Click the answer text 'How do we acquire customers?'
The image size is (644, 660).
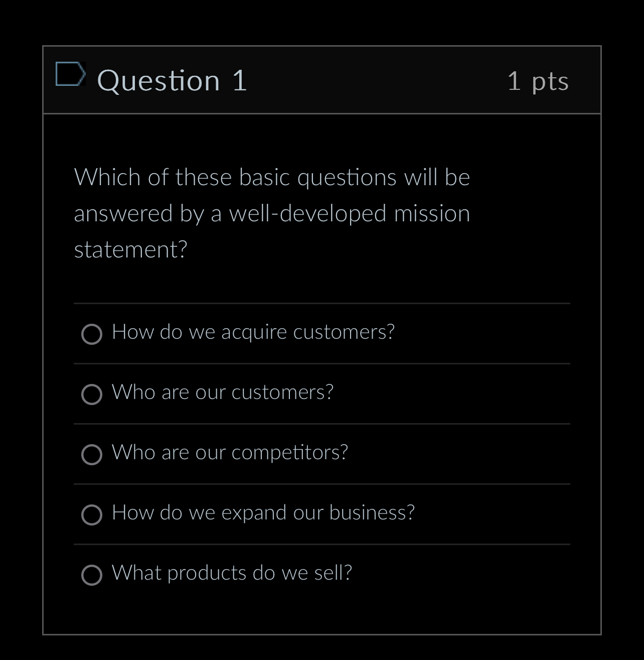253,332
